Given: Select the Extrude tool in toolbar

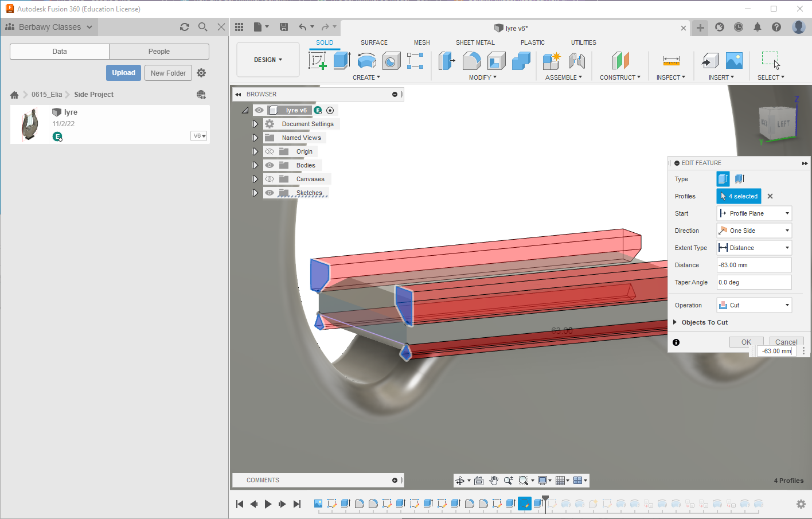Looking at the screenshot, I should tap(342, 61).
